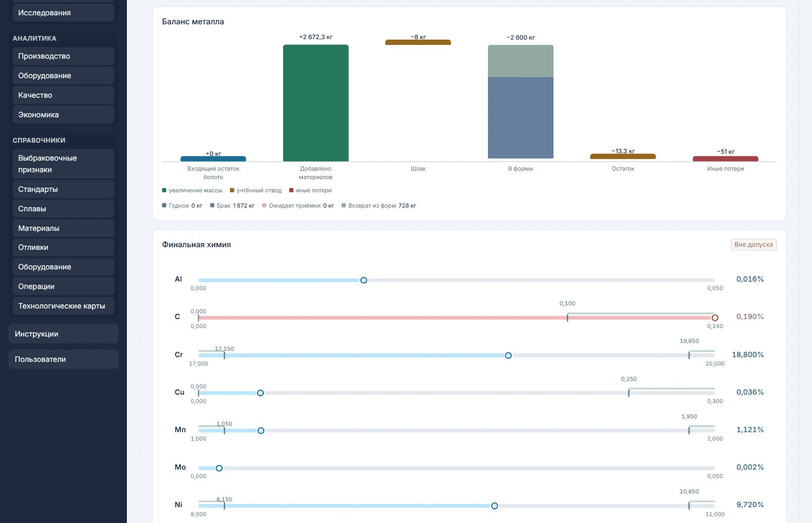
Task: Open Технологические карты reference
Action: 63,306
